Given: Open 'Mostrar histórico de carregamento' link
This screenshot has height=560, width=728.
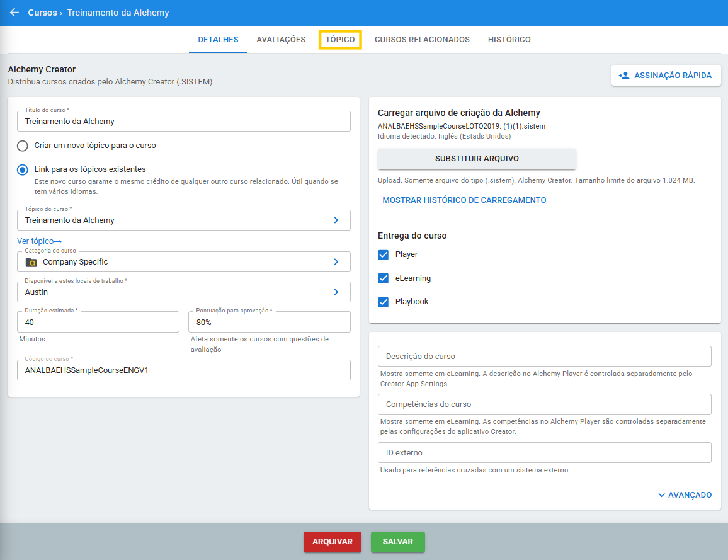Looking at the screenshot, I should pyautogui.click(x=464, y=200).
